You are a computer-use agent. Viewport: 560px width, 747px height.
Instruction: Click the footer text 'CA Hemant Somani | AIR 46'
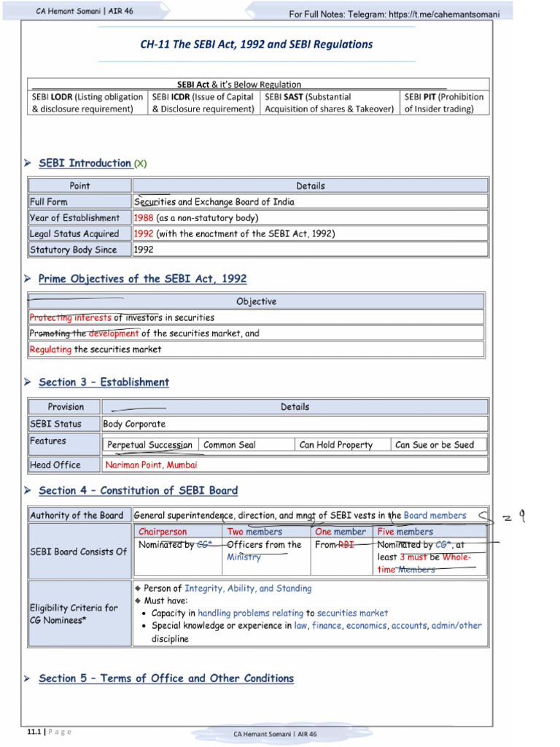(275, 734)
